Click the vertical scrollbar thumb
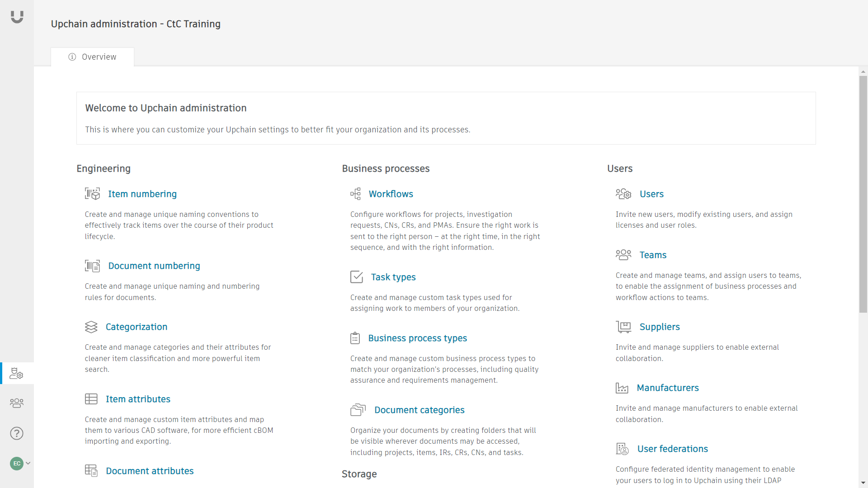 863,194
